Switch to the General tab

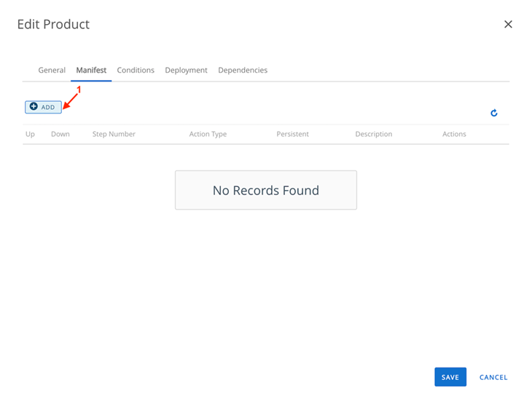click(x=52, y=70)
